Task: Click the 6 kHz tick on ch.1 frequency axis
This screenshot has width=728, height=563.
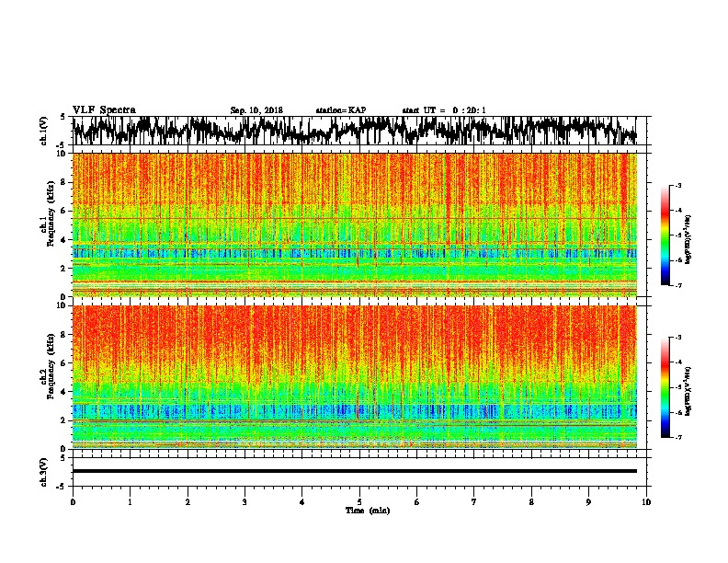Action: 63,211
